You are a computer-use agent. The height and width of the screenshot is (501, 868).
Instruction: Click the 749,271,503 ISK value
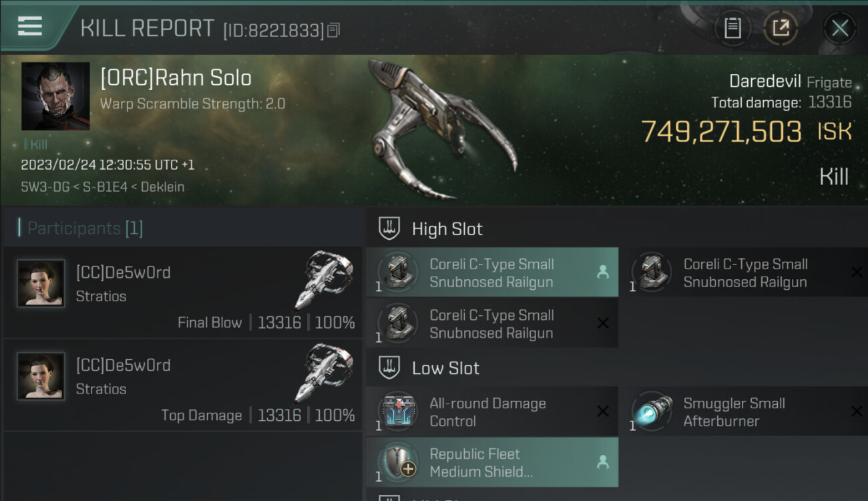721,132
